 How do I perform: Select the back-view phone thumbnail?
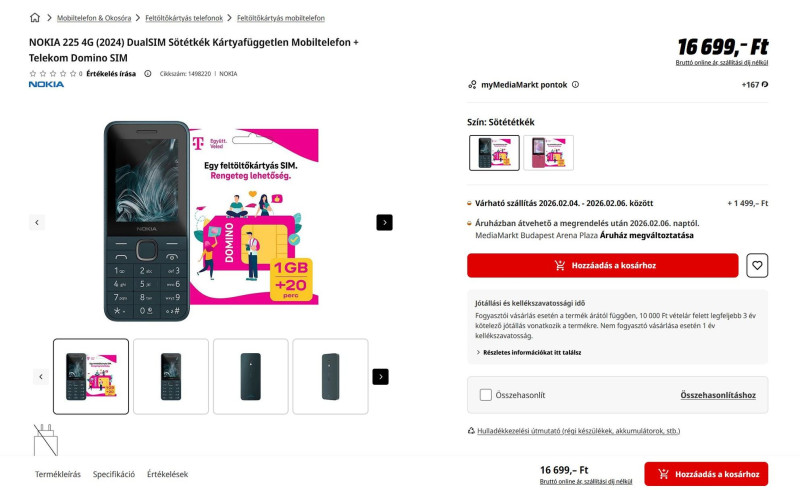click(x=251, y=377)
